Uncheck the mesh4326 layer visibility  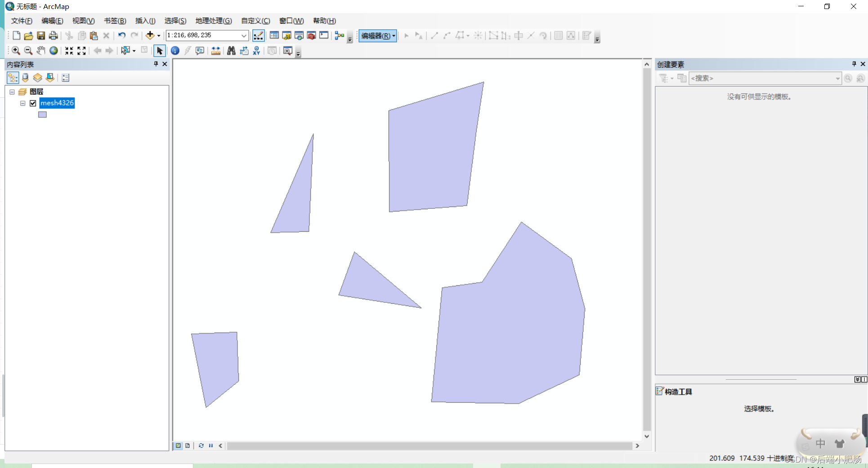(33, 103)
